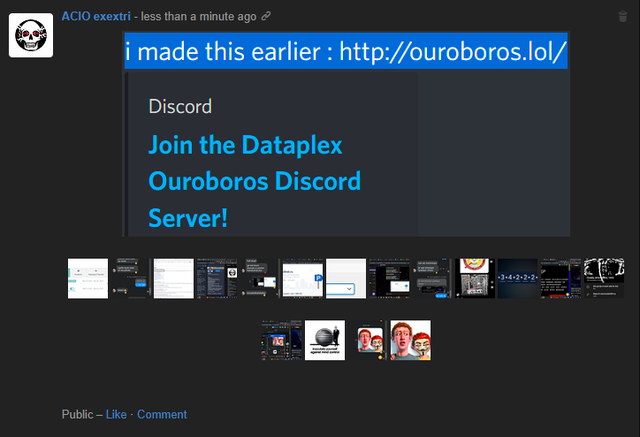This screenshot has height=437, width=640.
Task: Open the white table thumbnail with teal accents
Action: pyautogui.click(x=88, y=278)
